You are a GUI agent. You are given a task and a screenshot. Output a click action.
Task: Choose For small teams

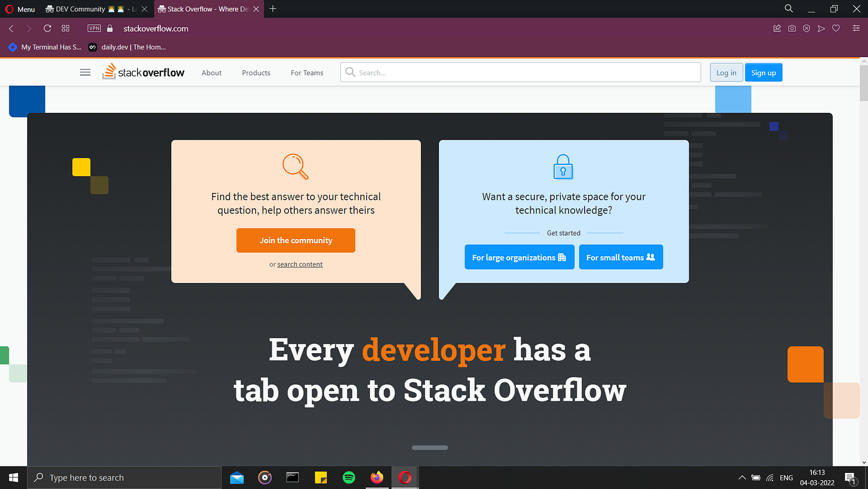point(621,258)
